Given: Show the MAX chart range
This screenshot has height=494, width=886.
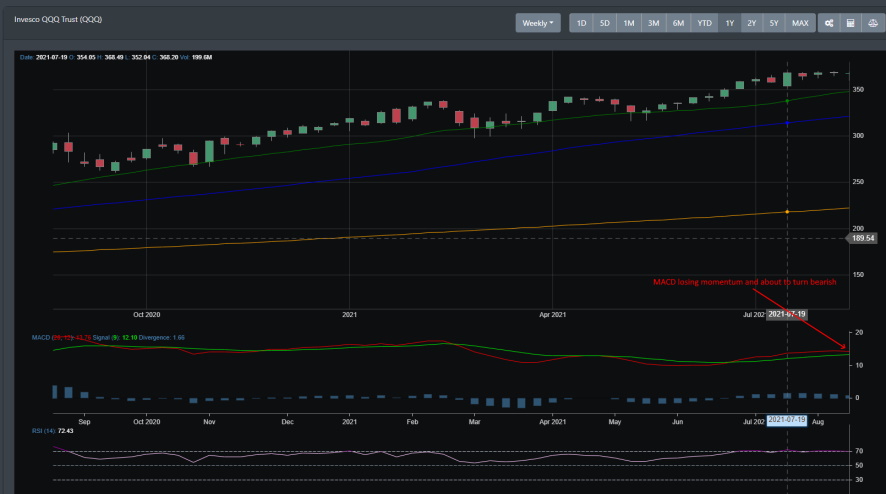Looking at the screenshot, I should [800, 23].
